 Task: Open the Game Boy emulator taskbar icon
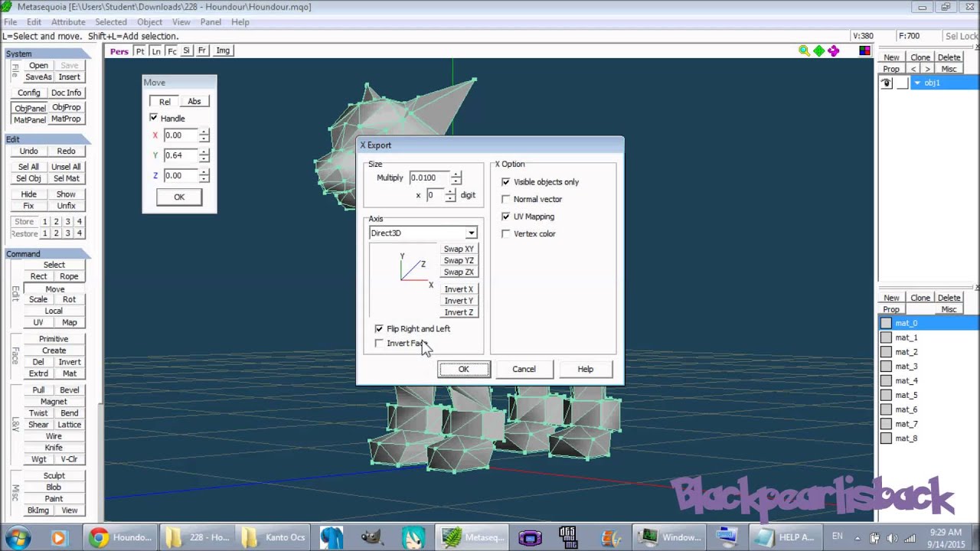tap(530, 537)
